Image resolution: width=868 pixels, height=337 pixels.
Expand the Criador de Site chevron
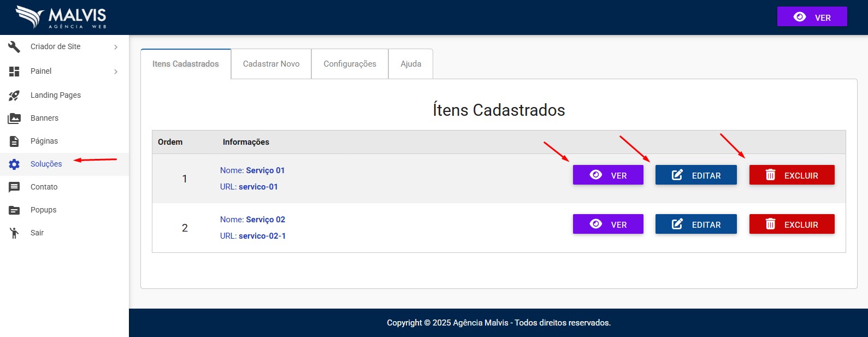[x=116, y=48]
